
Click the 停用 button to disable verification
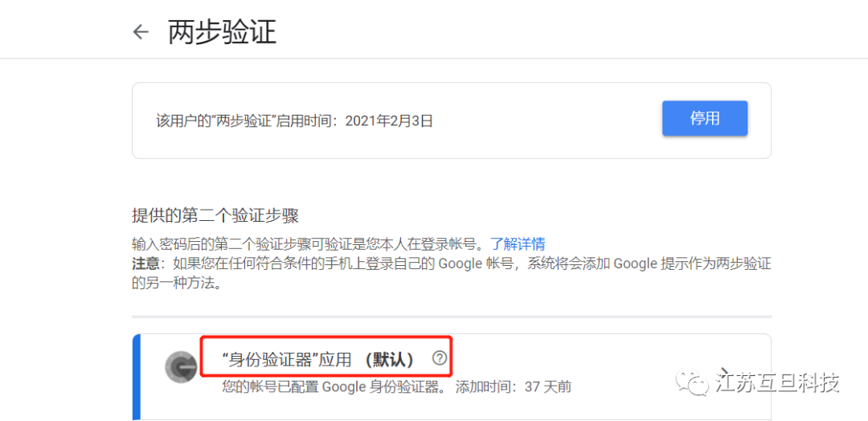click(x=705, y=118)
